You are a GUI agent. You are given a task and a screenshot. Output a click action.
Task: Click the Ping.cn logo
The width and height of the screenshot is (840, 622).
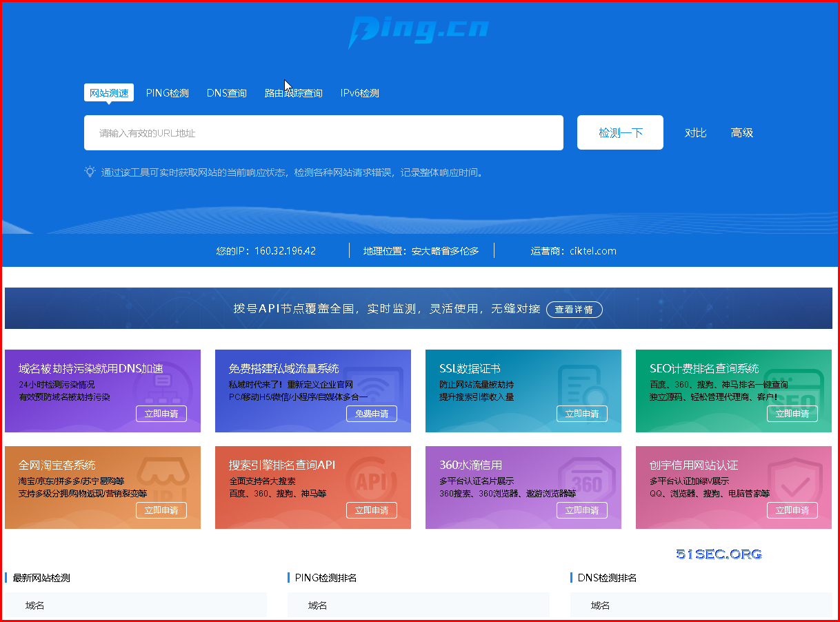tap(419, 31)
